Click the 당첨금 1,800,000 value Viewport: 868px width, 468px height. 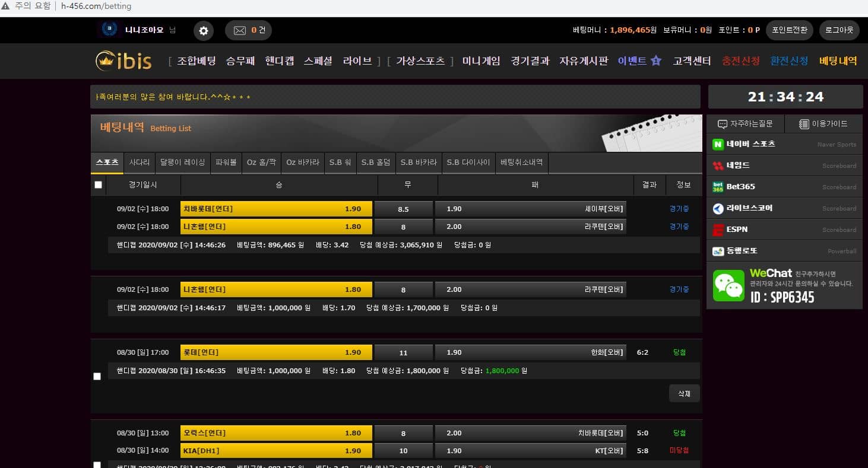(502, 371)
